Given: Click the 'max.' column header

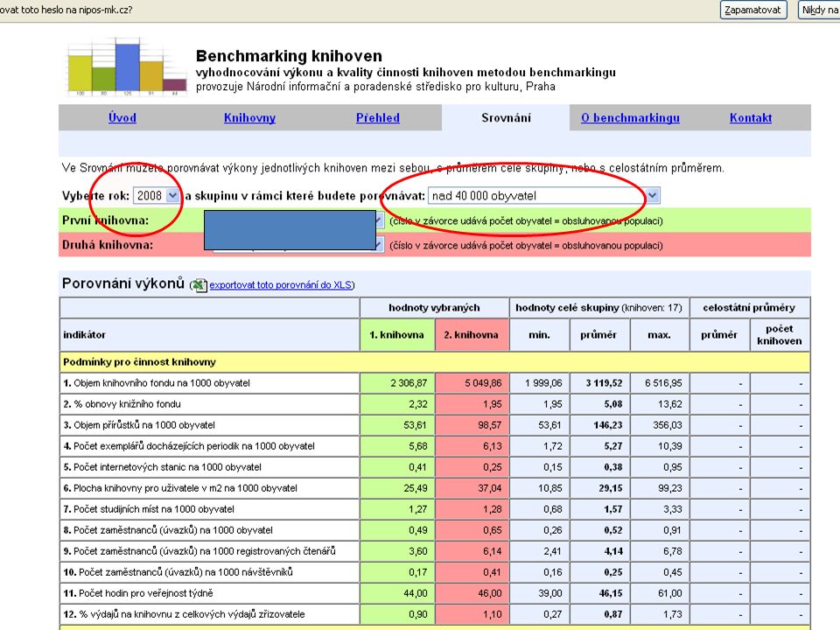Looking at the screenshot, I should (x=660, y=335).
